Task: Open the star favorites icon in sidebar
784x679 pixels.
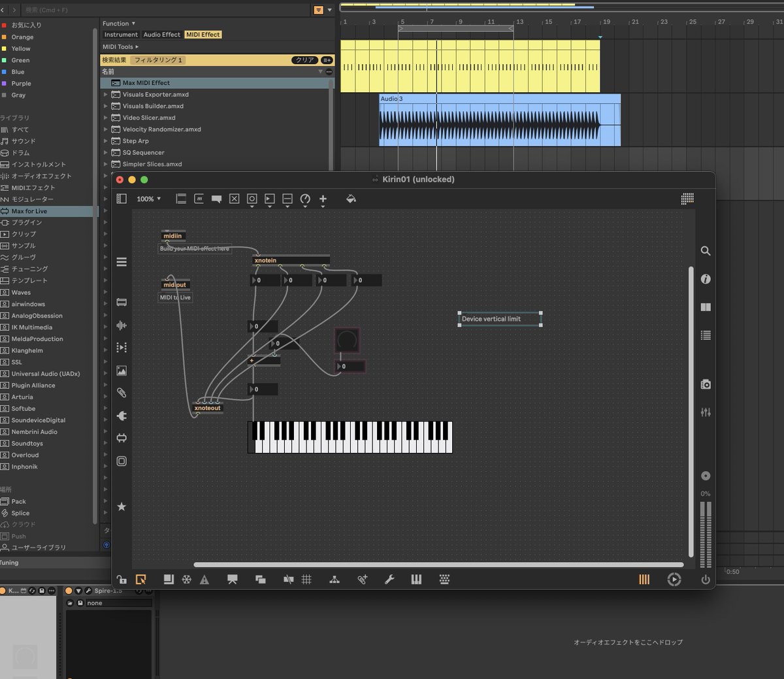Action: (x=122, y=506)
